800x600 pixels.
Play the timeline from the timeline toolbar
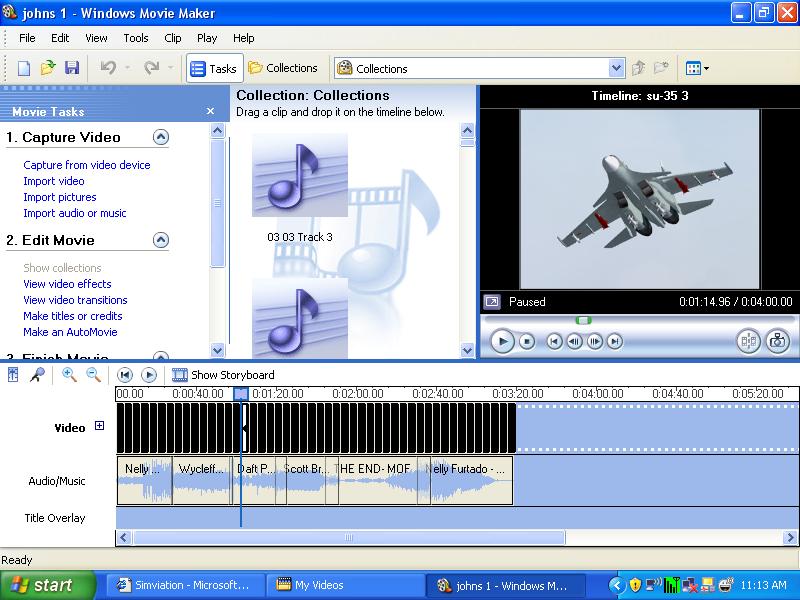(148, 375)
